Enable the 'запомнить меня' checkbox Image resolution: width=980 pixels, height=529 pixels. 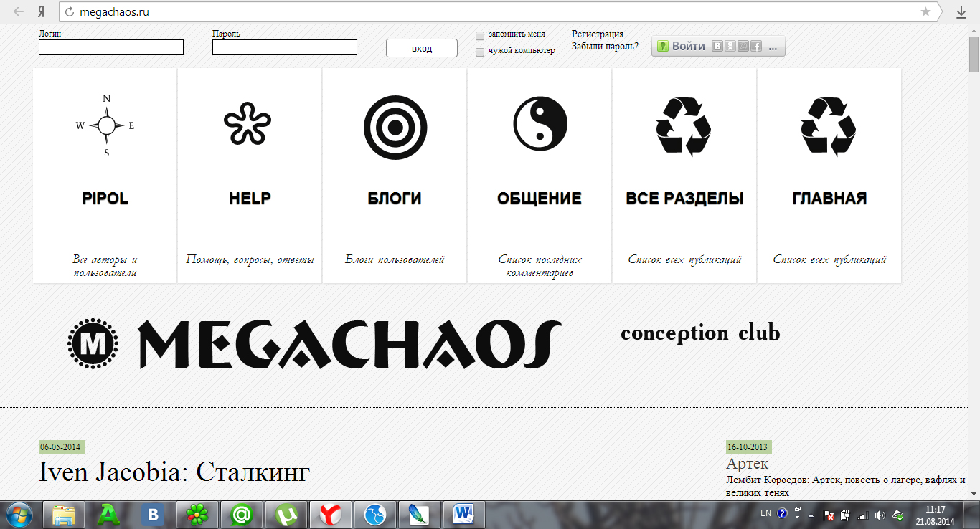coord(480,35)
